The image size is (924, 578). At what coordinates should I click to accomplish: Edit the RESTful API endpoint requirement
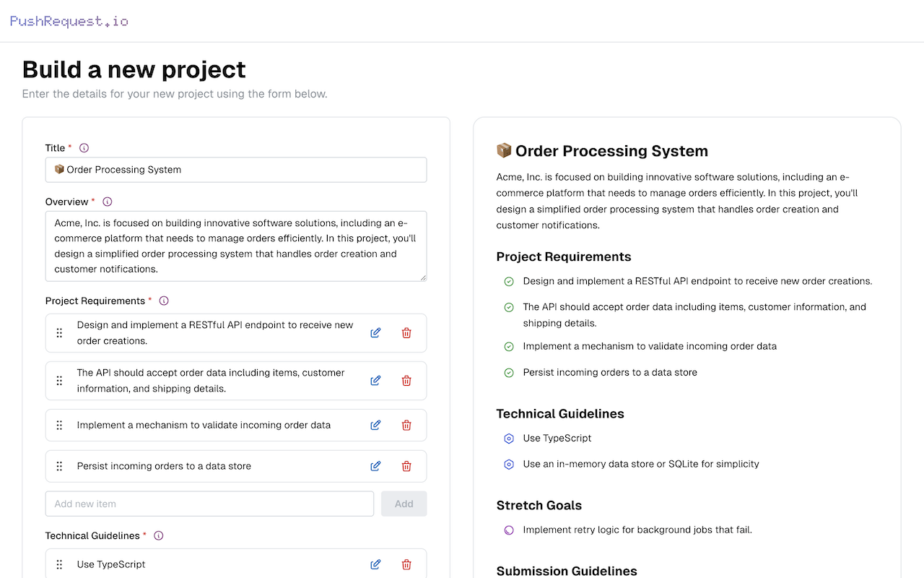[x=375, y=332]
